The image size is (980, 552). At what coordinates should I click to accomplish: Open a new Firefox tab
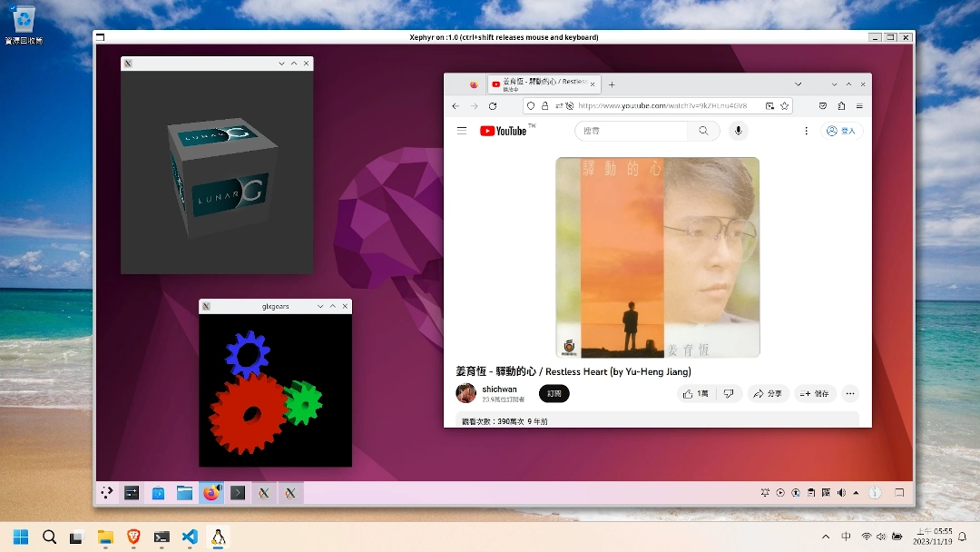tap(612, 84)
